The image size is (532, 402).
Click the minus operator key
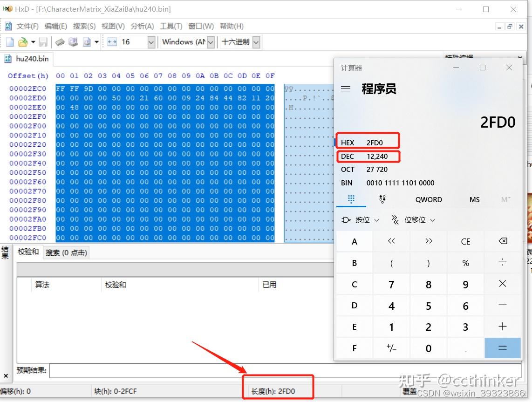[503, 305]
